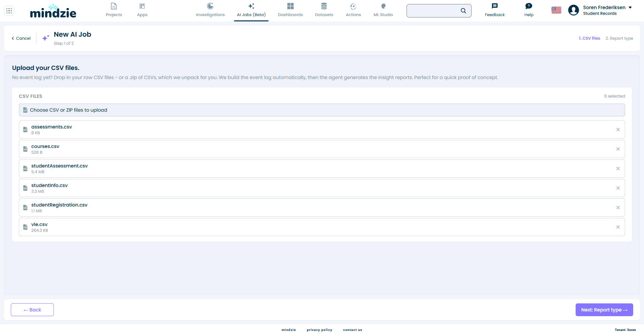Click the New AI Job sparkle icon
Screen dimensions: 644x335
[x=46, y=38]
